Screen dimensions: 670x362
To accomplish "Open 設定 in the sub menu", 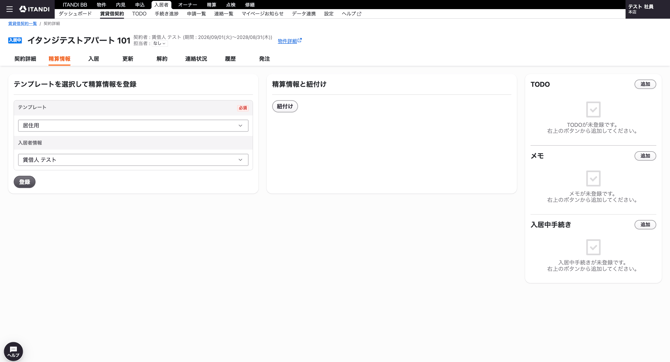I will (x=329, y=14).
